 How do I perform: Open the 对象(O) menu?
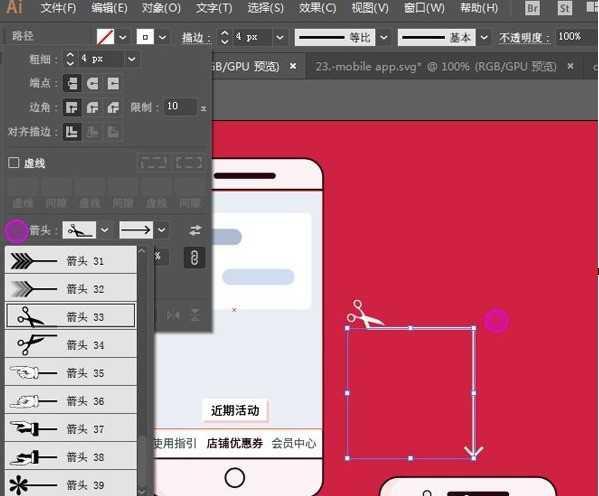point(161,8)
